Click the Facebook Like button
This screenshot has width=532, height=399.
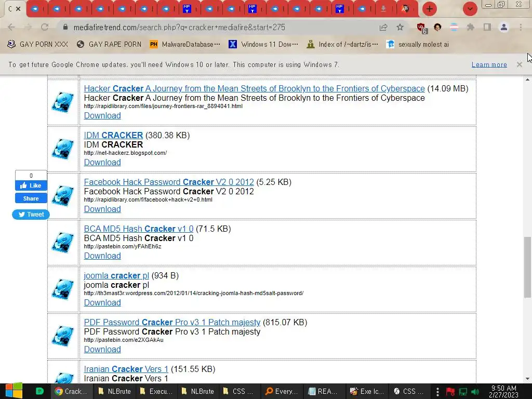click(x=31, y=185)
